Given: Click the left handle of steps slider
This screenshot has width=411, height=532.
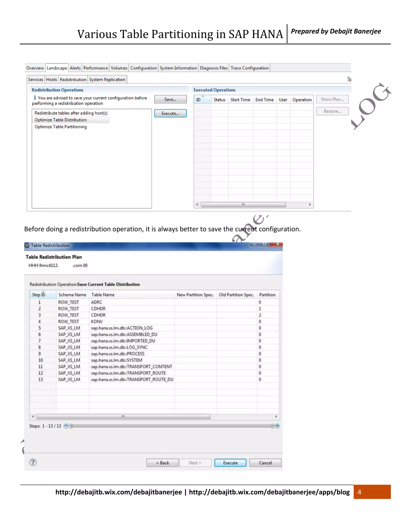Looking at the screenshot, I should pyautogui.click(x=71, y=426).
